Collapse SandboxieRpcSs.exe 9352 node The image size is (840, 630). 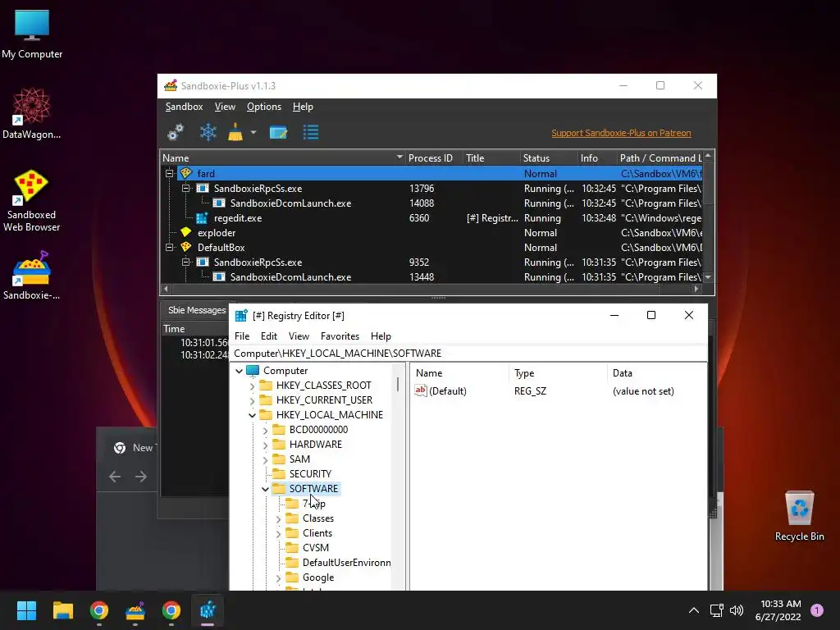(186, 262)
